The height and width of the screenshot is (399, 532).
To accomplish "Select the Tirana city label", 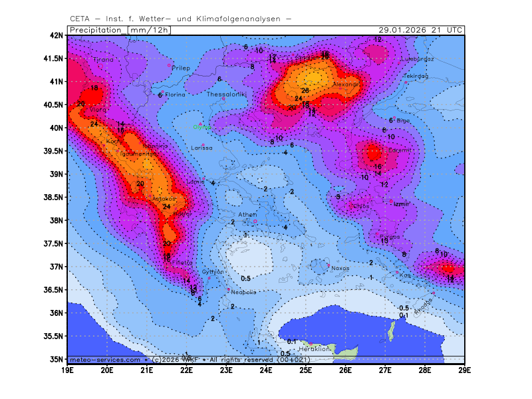I will (x=104, y=60).
